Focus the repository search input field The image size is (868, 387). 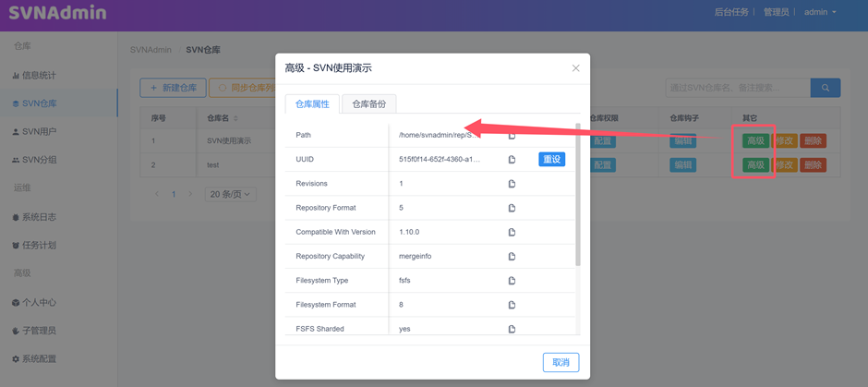738,88
